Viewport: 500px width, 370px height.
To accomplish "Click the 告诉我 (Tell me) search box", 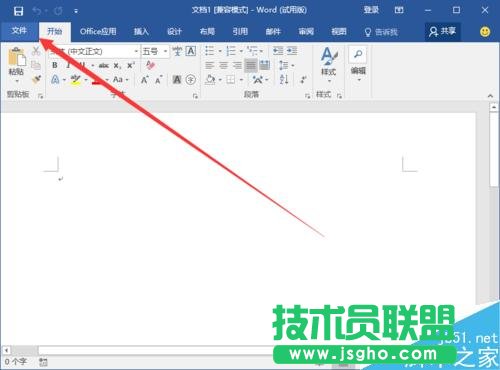I will [x=381, y=32].
